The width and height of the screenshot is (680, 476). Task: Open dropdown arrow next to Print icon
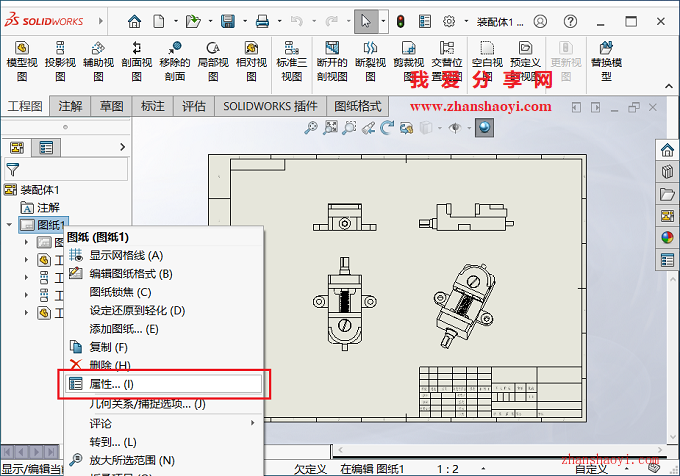coord(280,21)
